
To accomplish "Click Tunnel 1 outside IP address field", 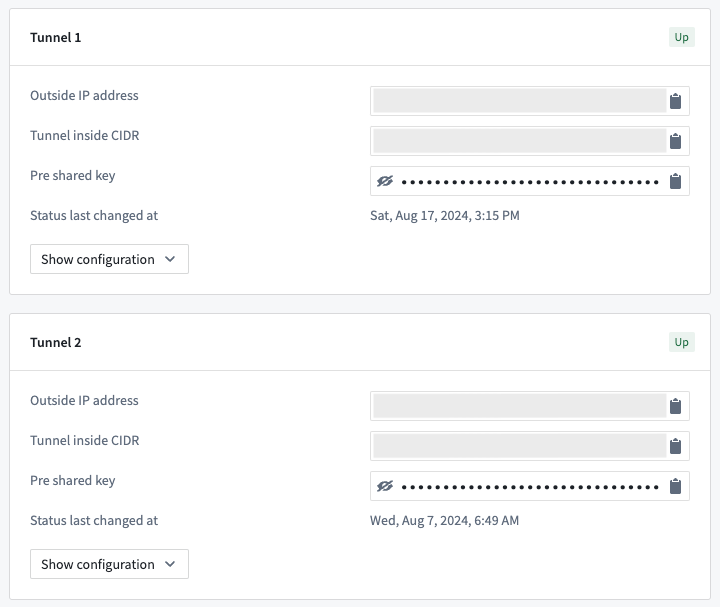I will (x=519, y=101).
